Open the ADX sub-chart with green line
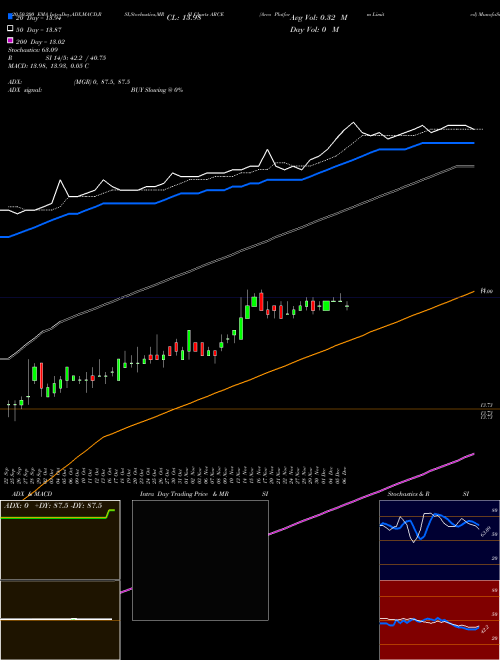 60,540
